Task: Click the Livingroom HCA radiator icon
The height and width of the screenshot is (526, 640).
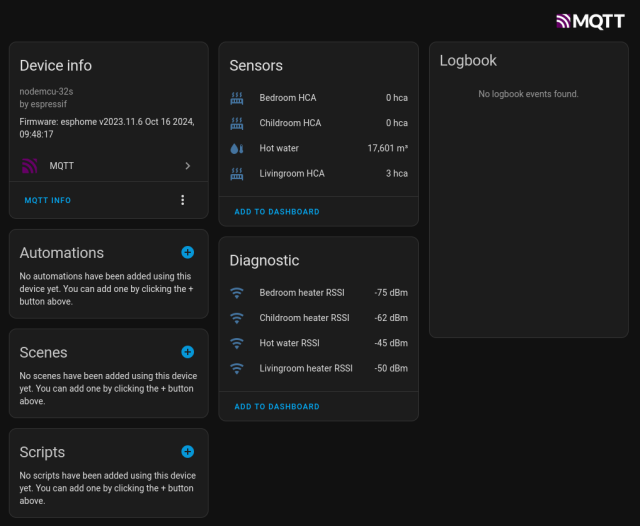Action: click(237, 173)
